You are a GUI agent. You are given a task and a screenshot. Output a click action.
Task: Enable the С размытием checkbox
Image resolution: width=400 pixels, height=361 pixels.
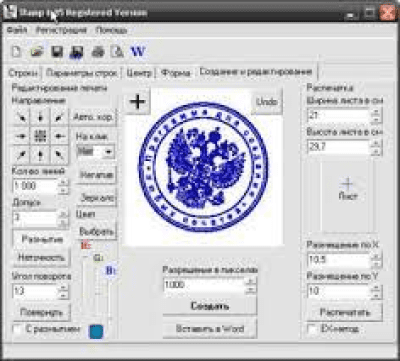pyautogui.click(x=17, y=329)
